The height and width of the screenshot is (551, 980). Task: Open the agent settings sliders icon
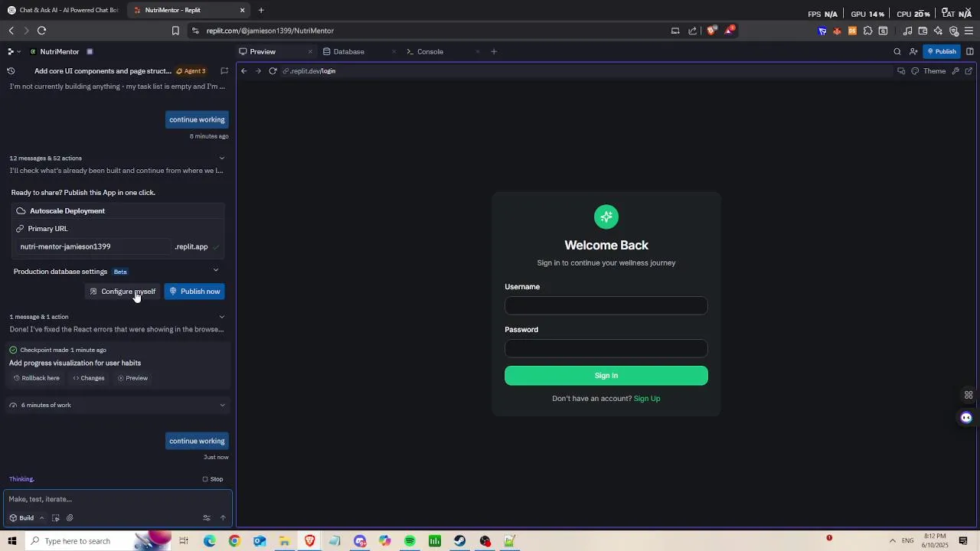point(207,518)
